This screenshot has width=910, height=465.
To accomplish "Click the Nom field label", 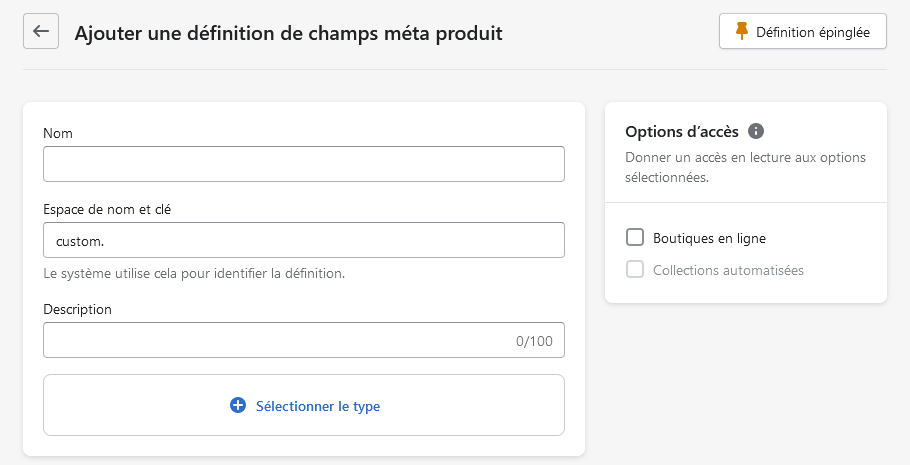I will point(58,133).
